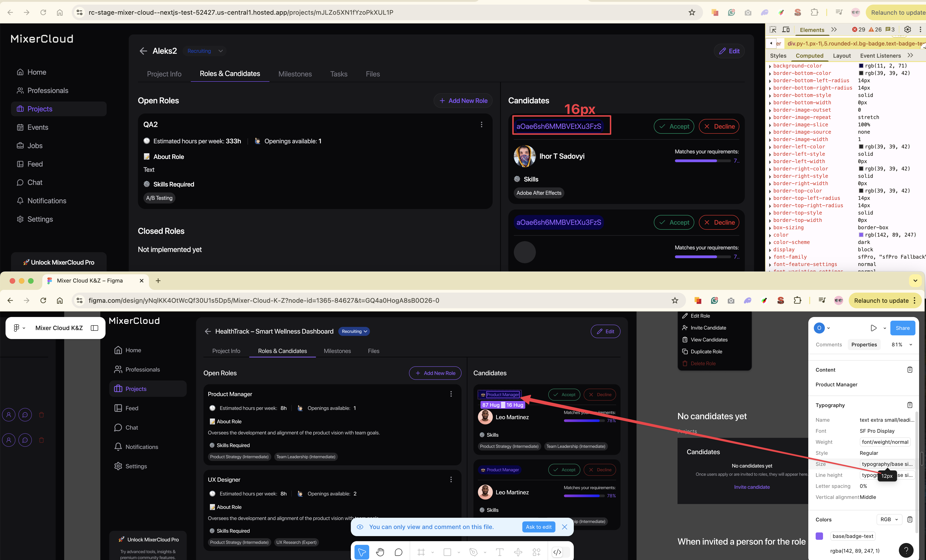The image size is (926, 560).
Task: Select the Move tool arrow in Figma
Action: click(362, 552)
